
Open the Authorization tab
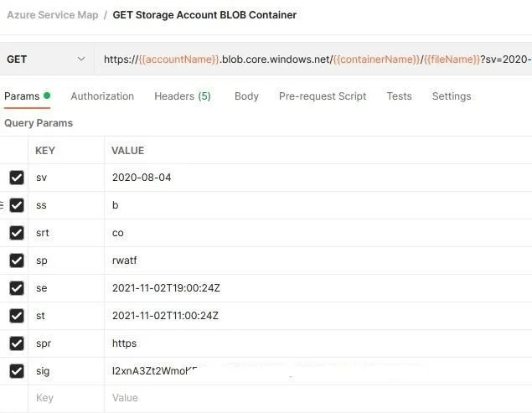coord(102,96)
